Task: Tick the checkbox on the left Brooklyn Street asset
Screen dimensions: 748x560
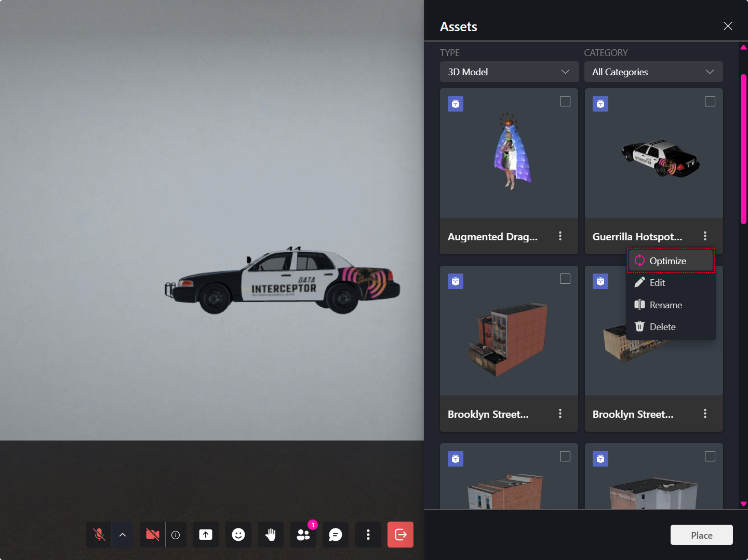Action: (x=565, y=279)
